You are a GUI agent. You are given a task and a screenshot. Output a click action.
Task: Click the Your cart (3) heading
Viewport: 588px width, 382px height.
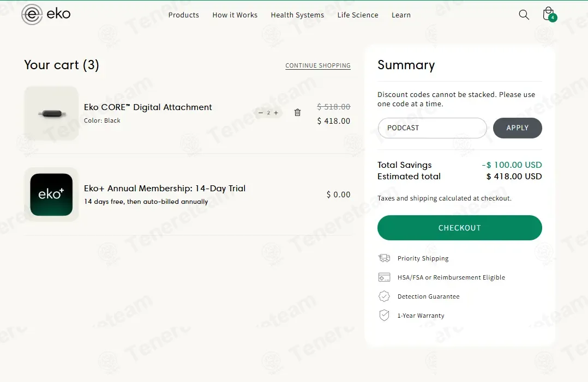coord(62,65)
